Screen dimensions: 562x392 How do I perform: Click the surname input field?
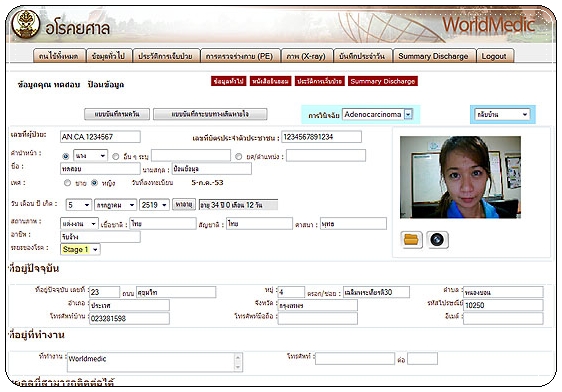212,168
